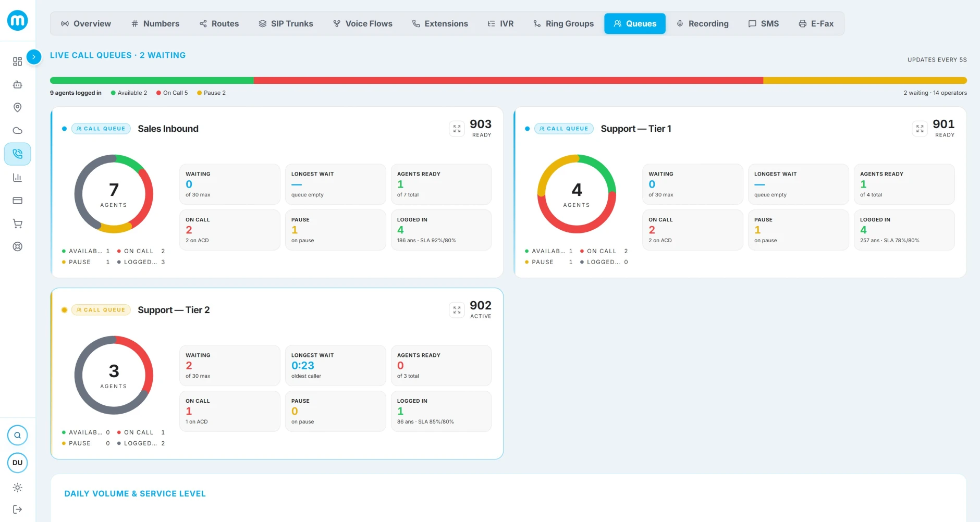Viewport: 980px width, 522px height.
Task: Go to the SMS tab
Action: click(764, 23)
